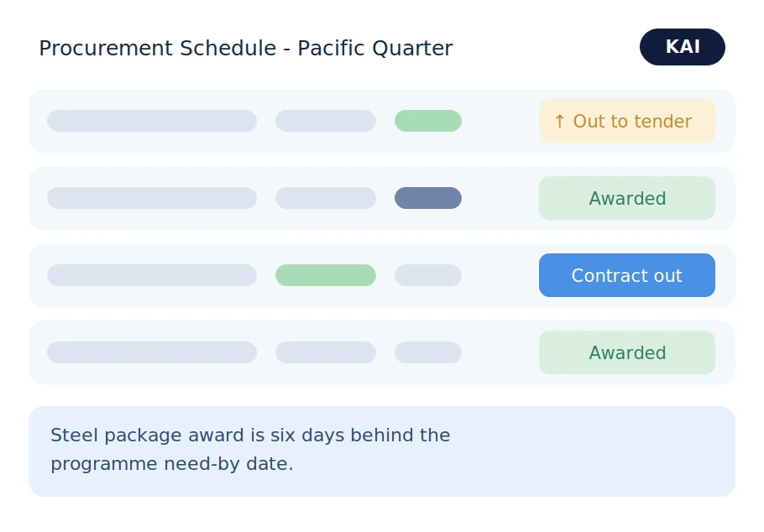764x532 pixels.
Task: Click small grey pill in third row
Action: [x=428, y=275]
